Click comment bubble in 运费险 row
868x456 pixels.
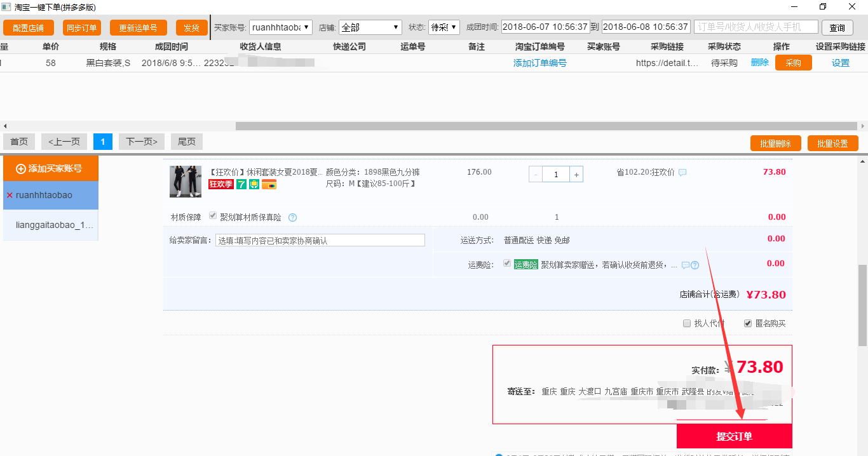686,265
